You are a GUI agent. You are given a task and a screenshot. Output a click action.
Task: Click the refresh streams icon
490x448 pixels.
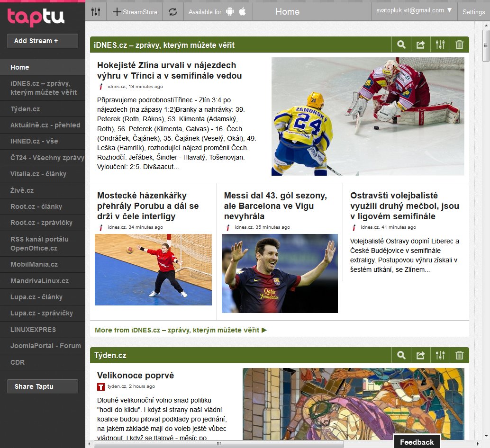[x=172, y=12]
